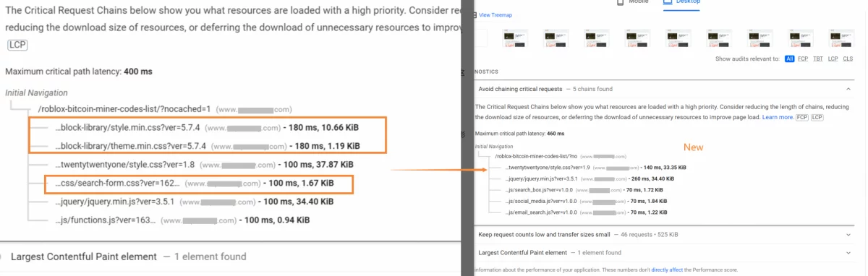Click the treemap icon beside View Treemap
The width and height of the screenshot is (868, 276).
click(x=476, y=14)
